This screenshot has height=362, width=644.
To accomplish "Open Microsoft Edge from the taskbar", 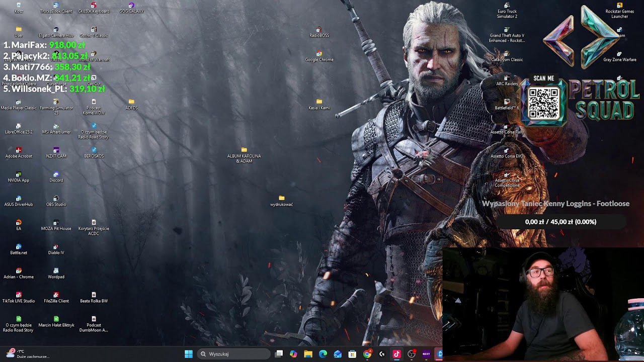I will click(x=323, y=354).
